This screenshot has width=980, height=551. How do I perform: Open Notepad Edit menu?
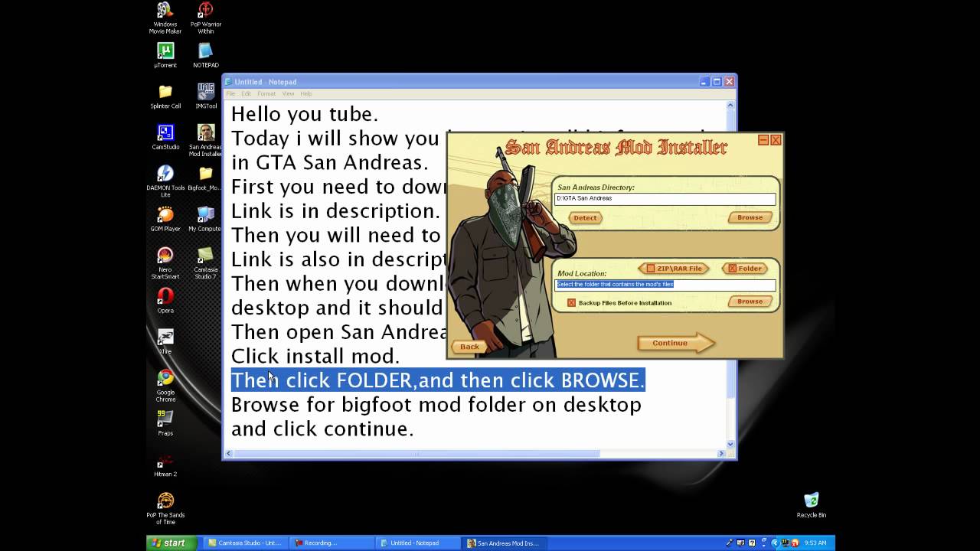pyautogui.click(x=246, y=93)
